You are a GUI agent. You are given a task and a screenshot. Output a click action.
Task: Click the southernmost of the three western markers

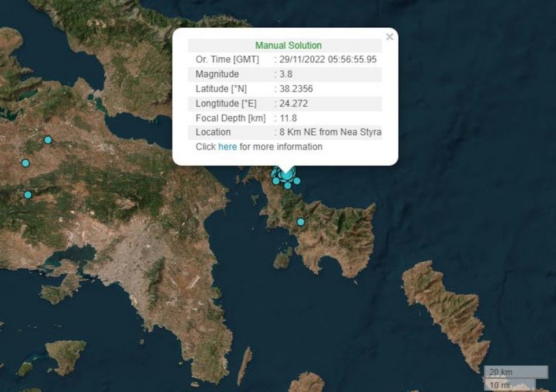[27, 195]
